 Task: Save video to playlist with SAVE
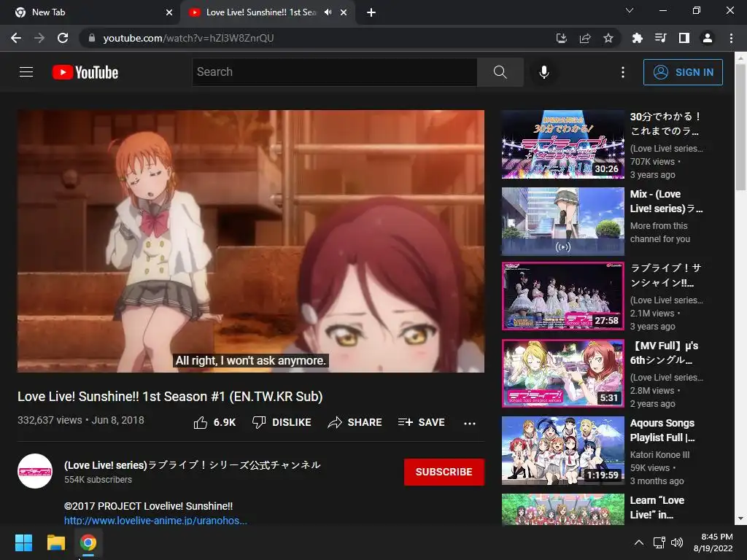(x=421, y=422)
